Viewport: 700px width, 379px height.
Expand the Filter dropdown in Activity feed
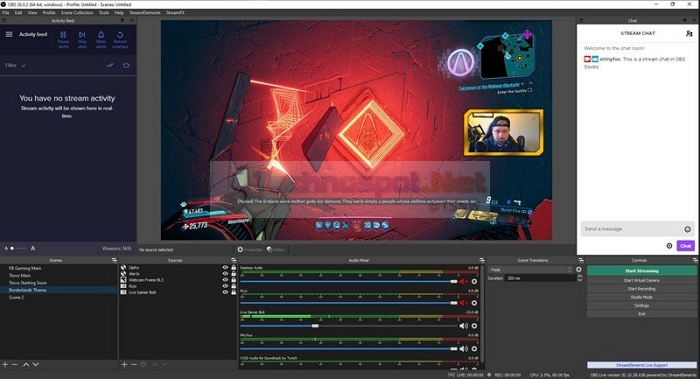point(15,66)
